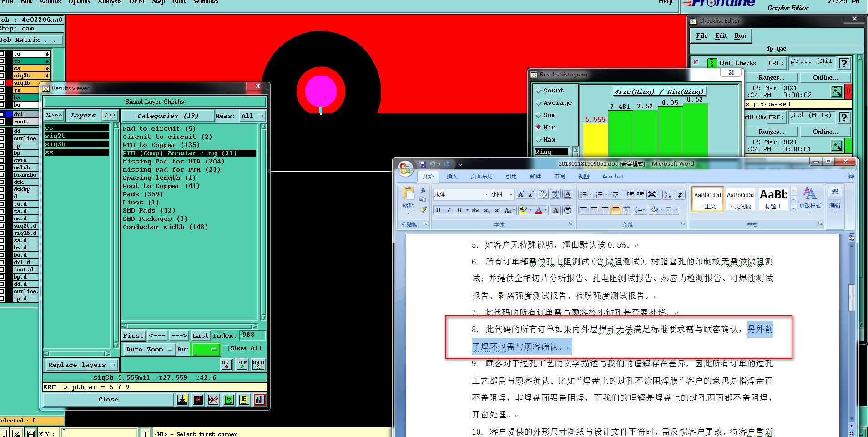
Task: Open the Acrobat tab in Word
Action: (613, 177)
